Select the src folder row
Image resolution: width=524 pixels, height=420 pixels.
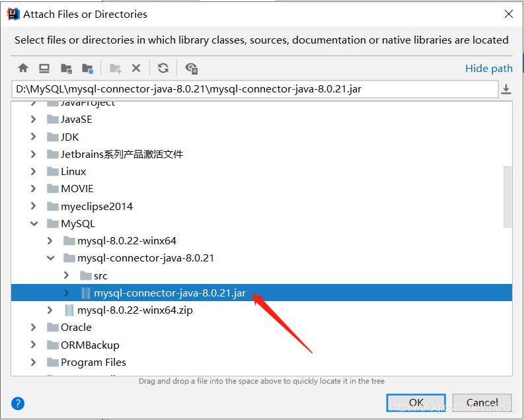coord(262,275)
